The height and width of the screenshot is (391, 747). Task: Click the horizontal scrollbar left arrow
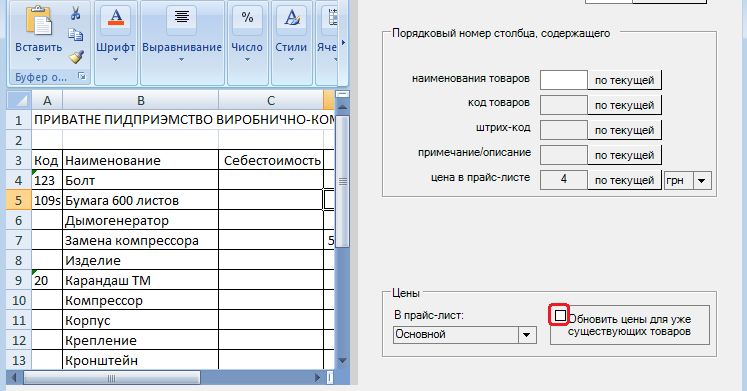[14, 378]
